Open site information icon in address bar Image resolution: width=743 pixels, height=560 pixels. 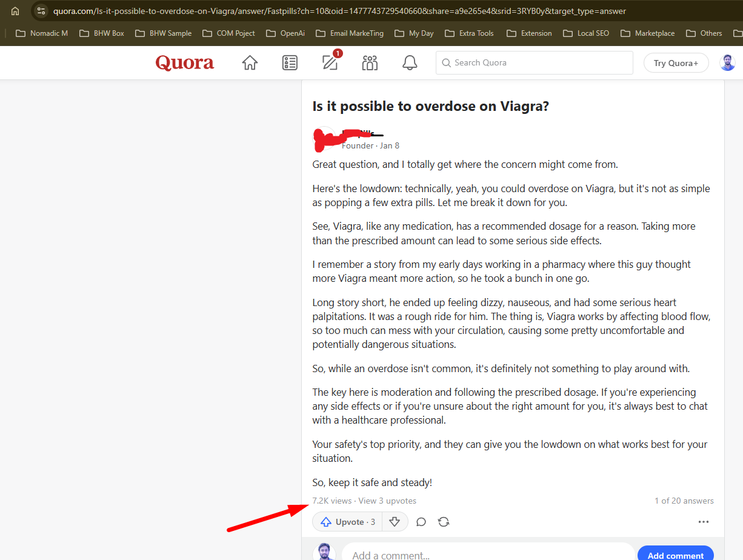(41, 11)
